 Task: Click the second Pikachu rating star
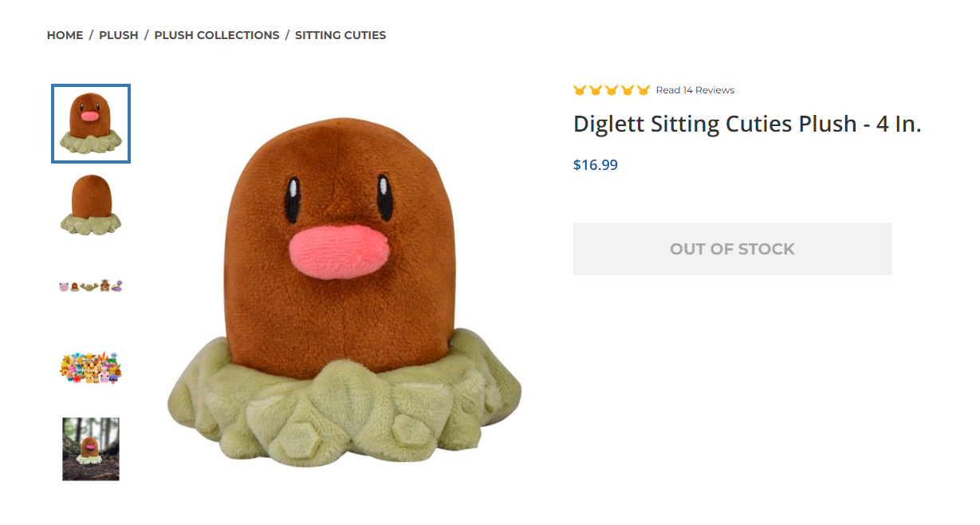pyautogui.click(x=596, y=90)
